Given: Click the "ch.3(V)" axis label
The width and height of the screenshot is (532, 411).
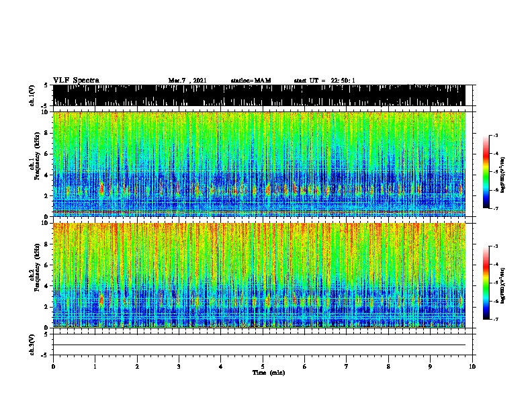Looking at the screenshot, I should [x=32, y=345].
